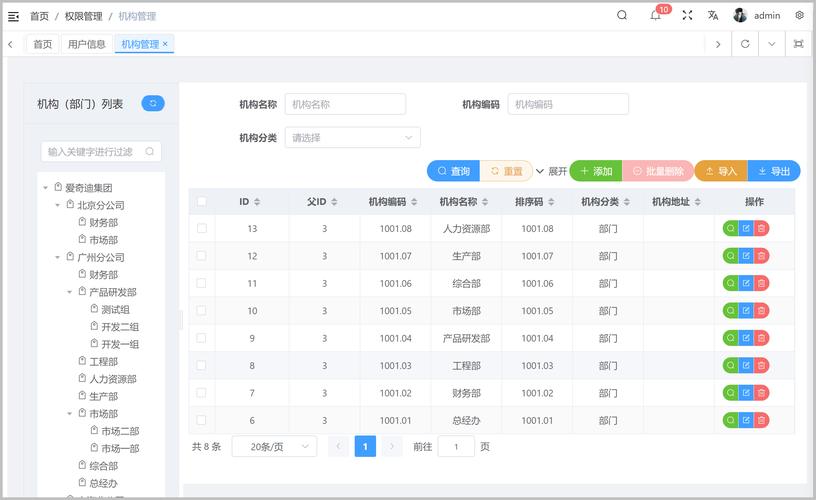Image resolution: width=816 pixels, height=500 pixels.
Task: Switch to the 首页 tab
Action: pyautogui.click(x=43, y=44)
